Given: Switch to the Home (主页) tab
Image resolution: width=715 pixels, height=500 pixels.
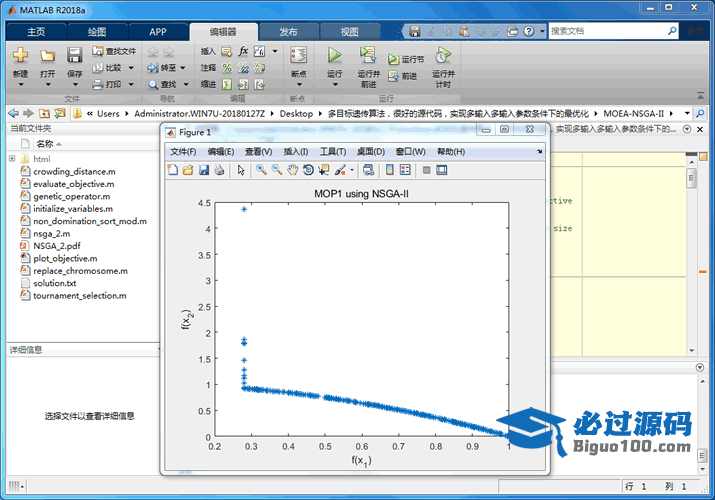Looking at the screenshot, I should pos(36,32).
